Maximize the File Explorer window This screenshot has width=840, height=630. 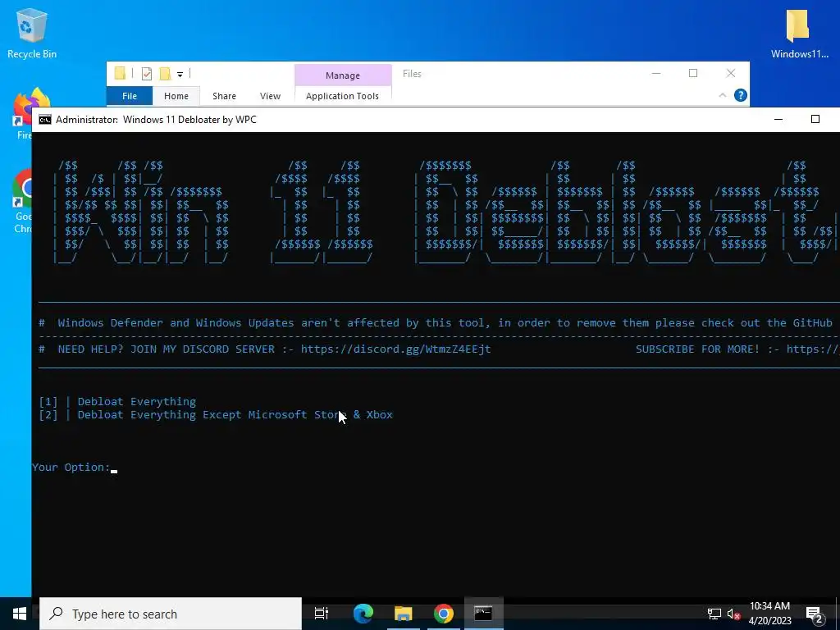coord(693,73)
